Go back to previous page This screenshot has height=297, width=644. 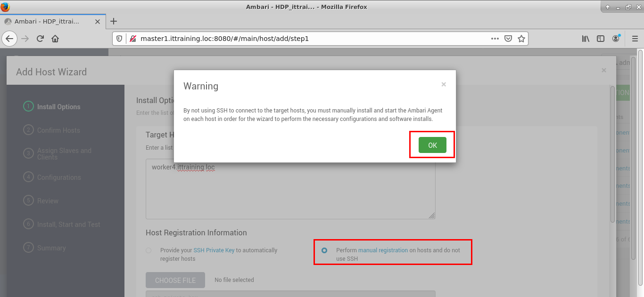click(10, 39)
